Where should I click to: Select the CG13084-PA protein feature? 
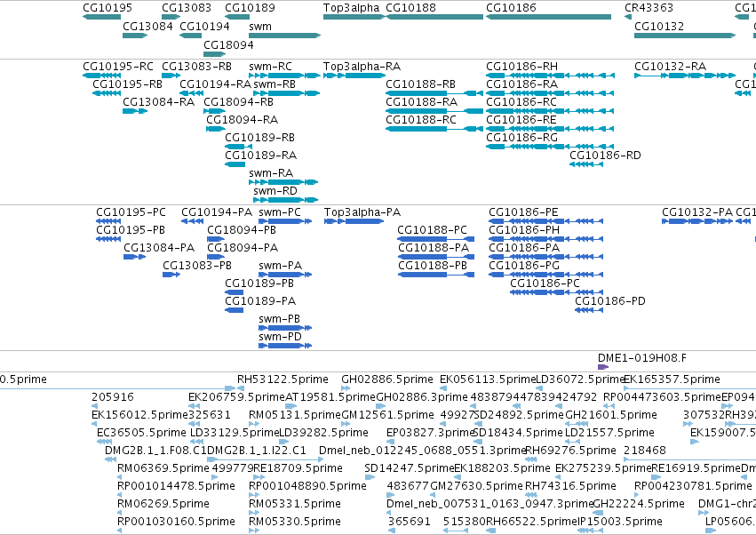(134, 257)
